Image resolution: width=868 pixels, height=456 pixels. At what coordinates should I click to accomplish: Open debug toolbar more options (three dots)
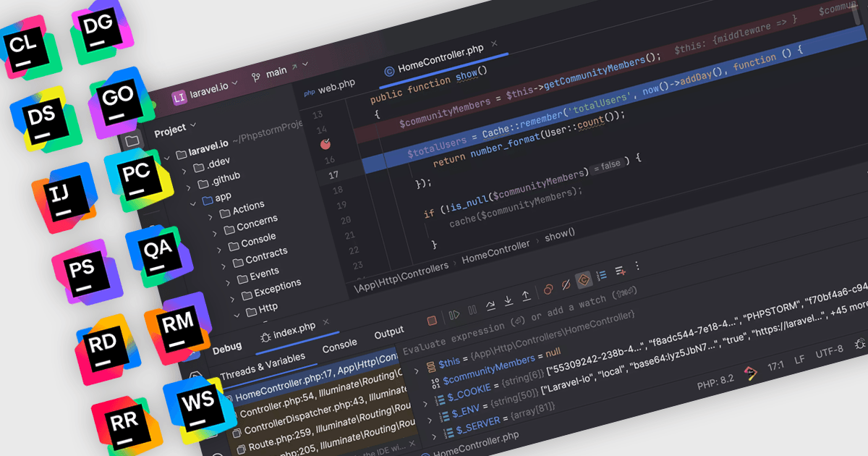[x=637, y=266]
